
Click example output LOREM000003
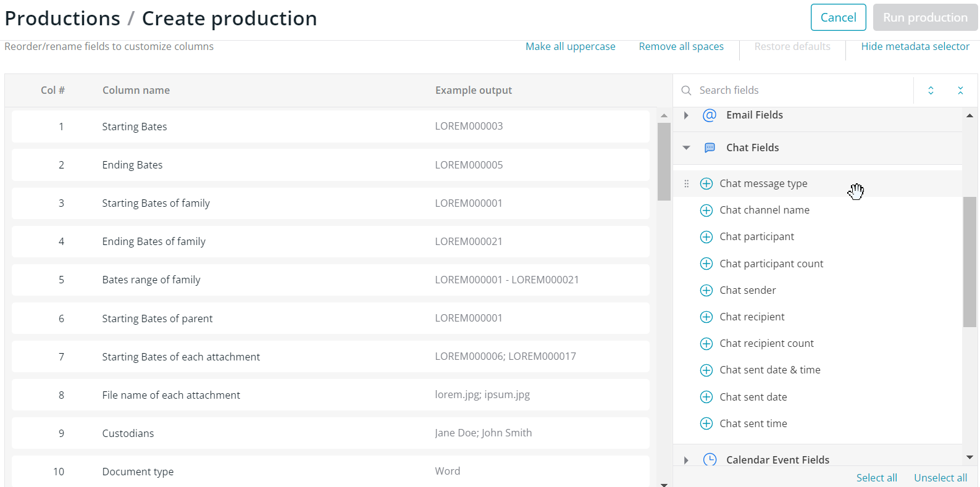click(x=469, y=126)
